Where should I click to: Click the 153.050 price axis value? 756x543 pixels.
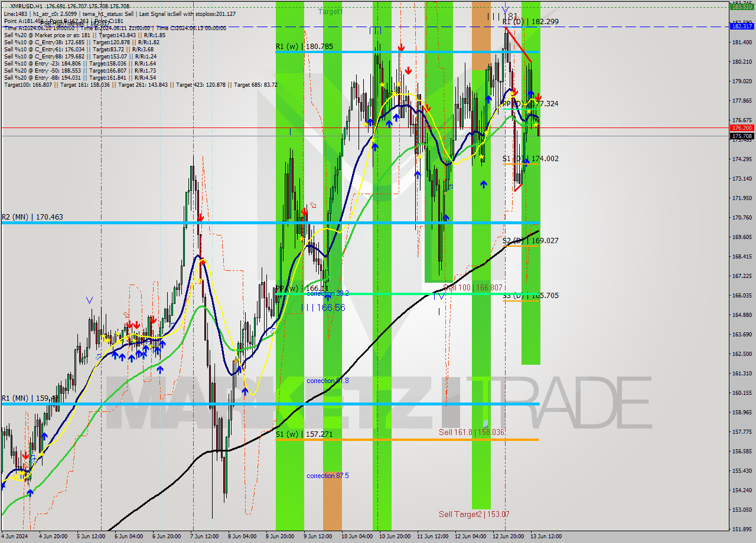742,510
